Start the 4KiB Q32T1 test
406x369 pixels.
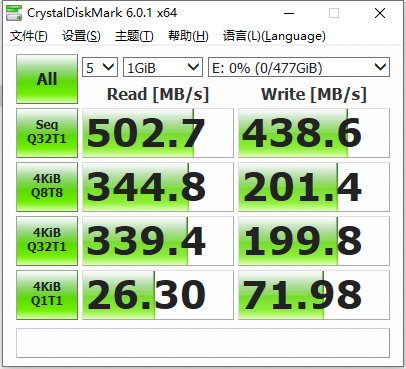click(47, 241)
